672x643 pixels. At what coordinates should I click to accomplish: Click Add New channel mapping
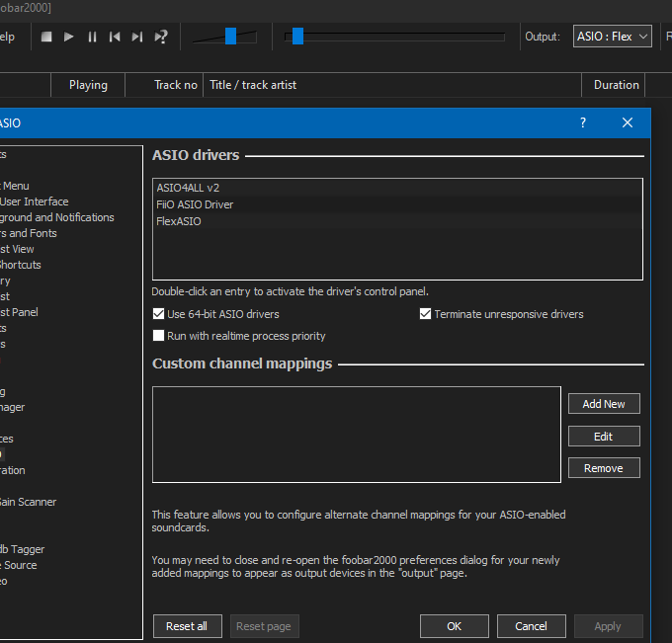[x=604, y=404]
